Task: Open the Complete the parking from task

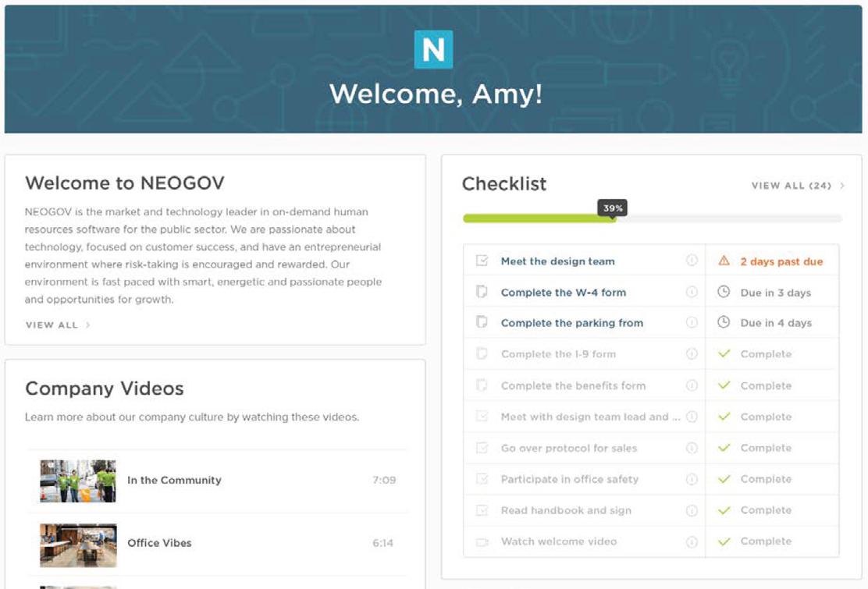Action: point(572,323)
